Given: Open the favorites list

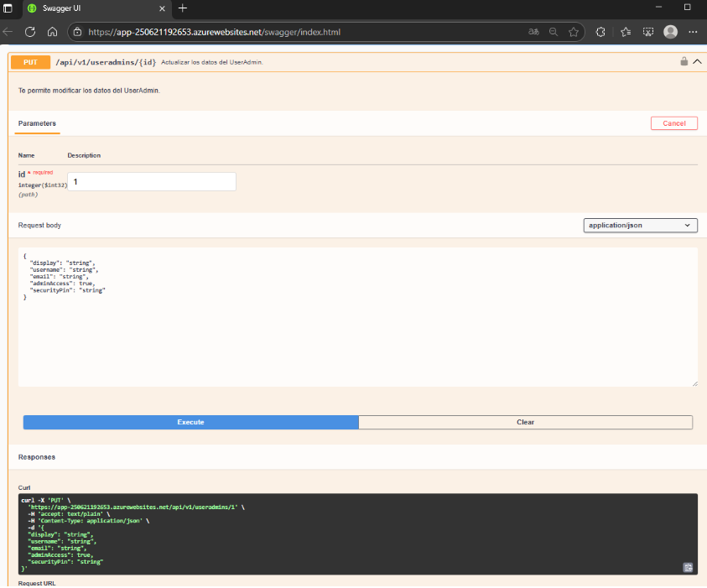Looking at the screenshot, I should point(626,32).
